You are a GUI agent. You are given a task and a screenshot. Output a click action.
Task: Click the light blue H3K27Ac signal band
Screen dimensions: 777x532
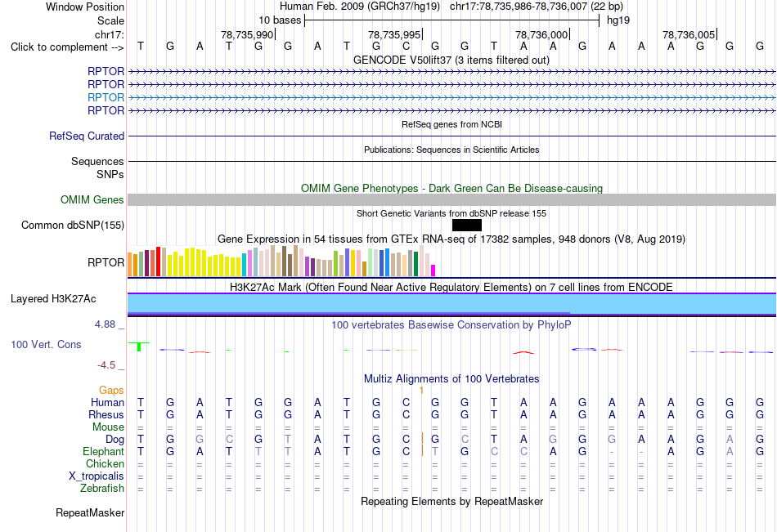coord(451,303)
